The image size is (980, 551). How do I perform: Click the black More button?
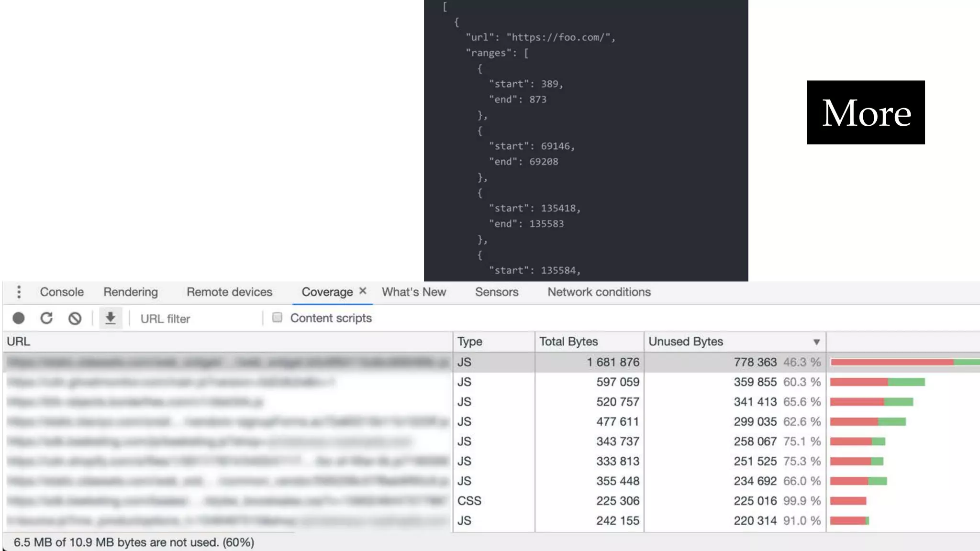click(x=865, y=112)
